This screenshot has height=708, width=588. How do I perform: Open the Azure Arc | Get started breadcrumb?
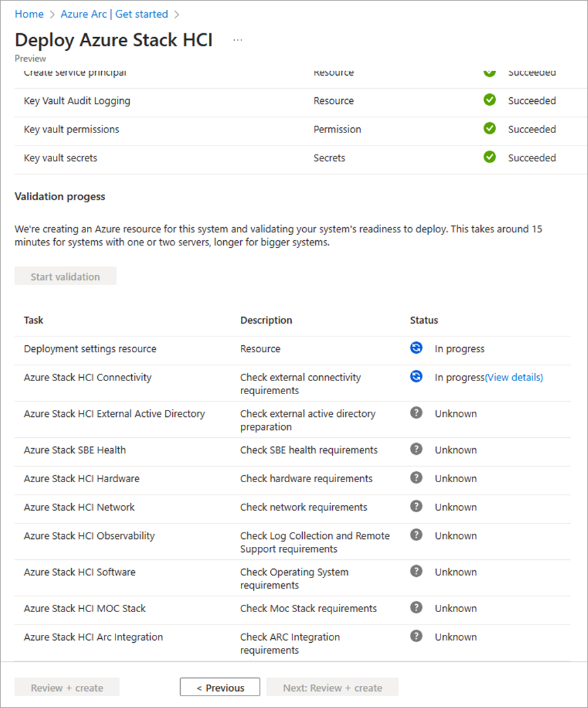coord(114,14)
